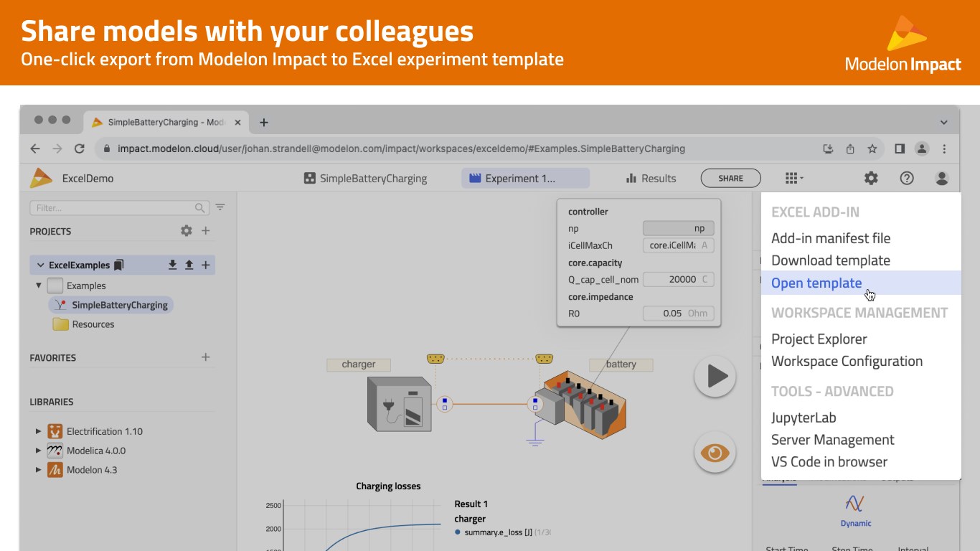Open the browser tab search chevron
This screenshot has height=551, width=980.
944,123
